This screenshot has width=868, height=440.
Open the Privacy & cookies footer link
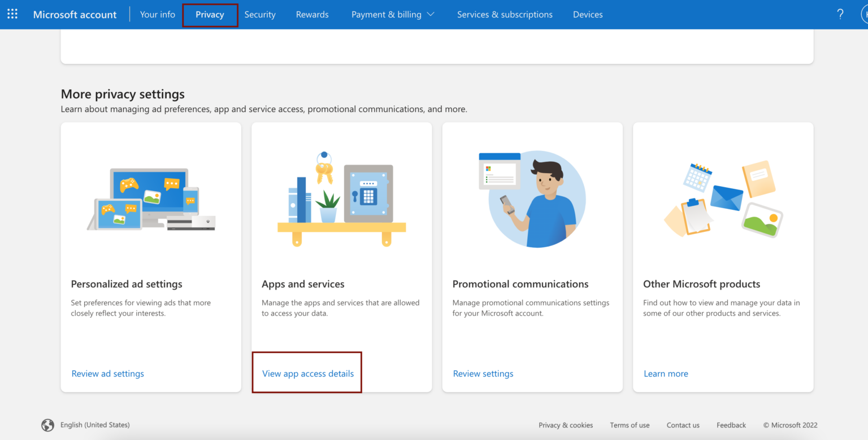[x=566, y=425]
